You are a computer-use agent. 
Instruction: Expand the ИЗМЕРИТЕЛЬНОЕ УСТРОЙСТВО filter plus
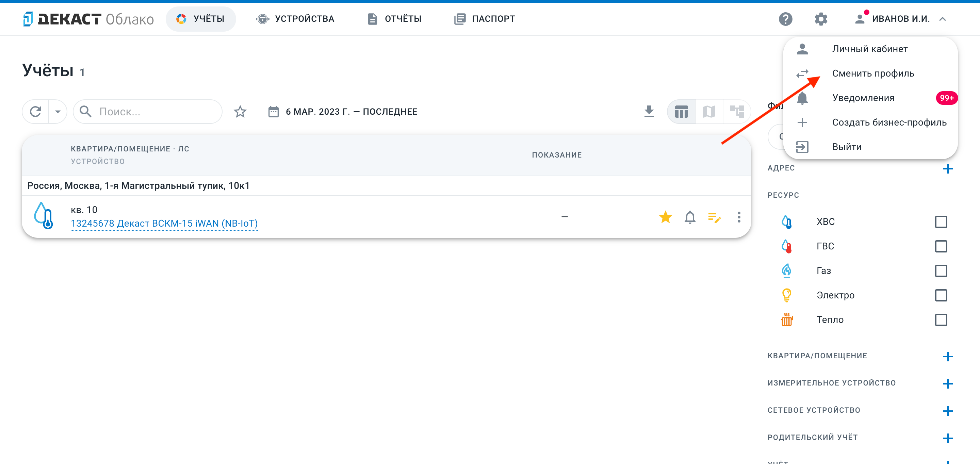pos(948,383)
